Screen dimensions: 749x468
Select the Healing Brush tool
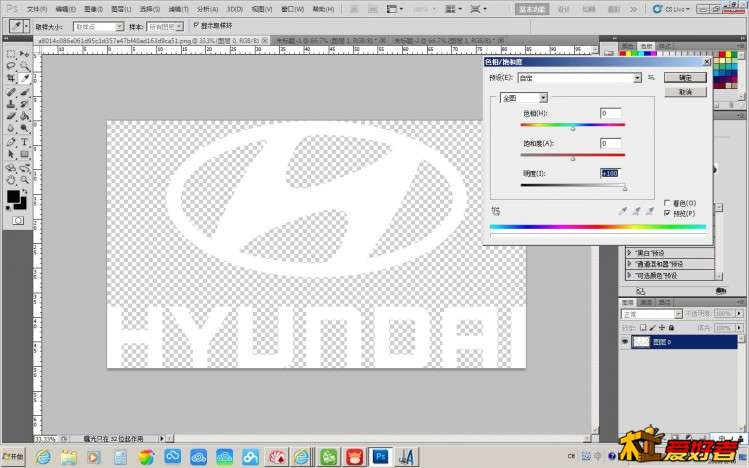point(11,92)
